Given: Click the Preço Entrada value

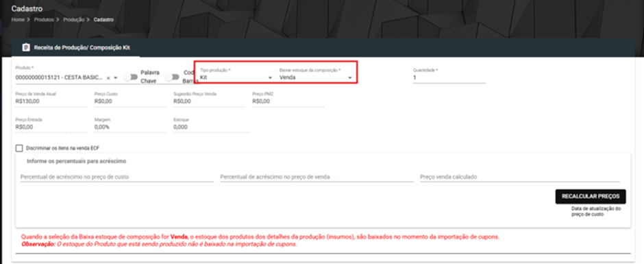Looking at the screenshot, I should [24, 127].
